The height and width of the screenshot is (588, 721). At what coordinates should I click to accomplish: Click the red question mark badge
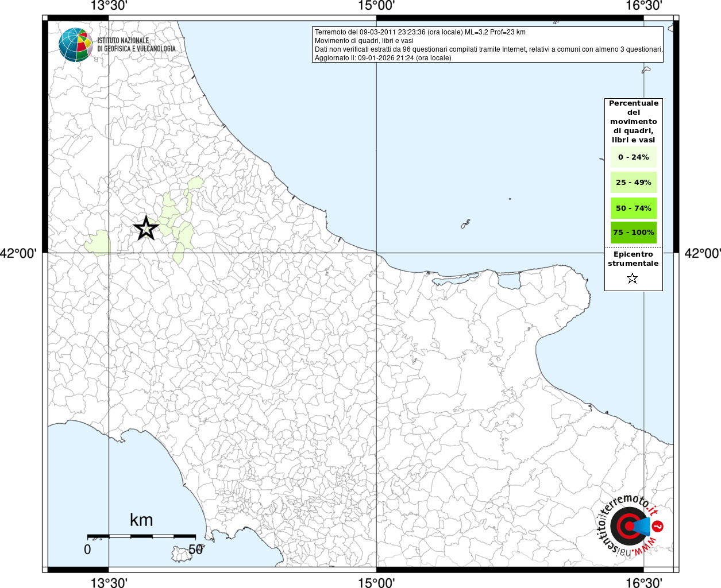coord(659,526)
